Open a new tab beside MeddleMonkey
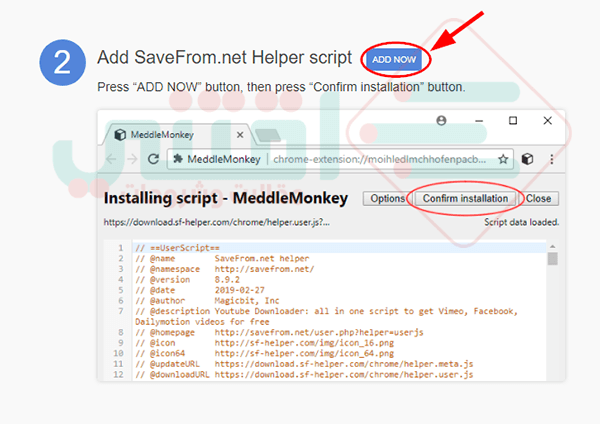 [268, 135]
